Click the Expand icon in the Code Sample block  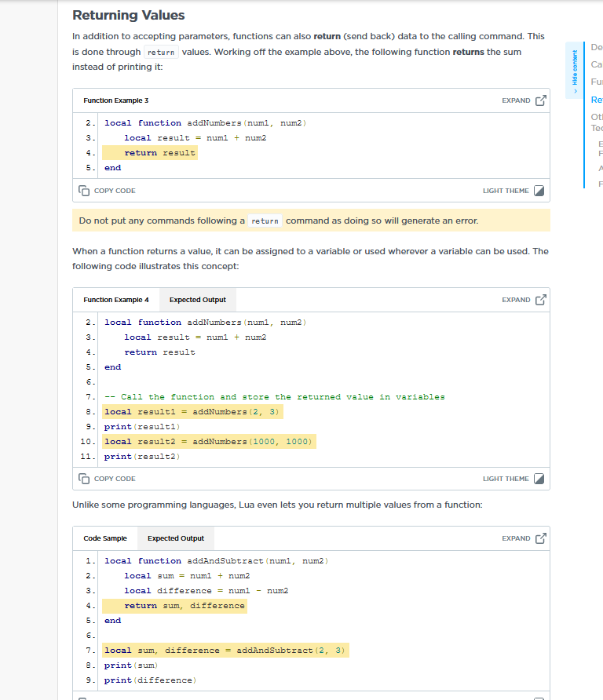[540, 538]
